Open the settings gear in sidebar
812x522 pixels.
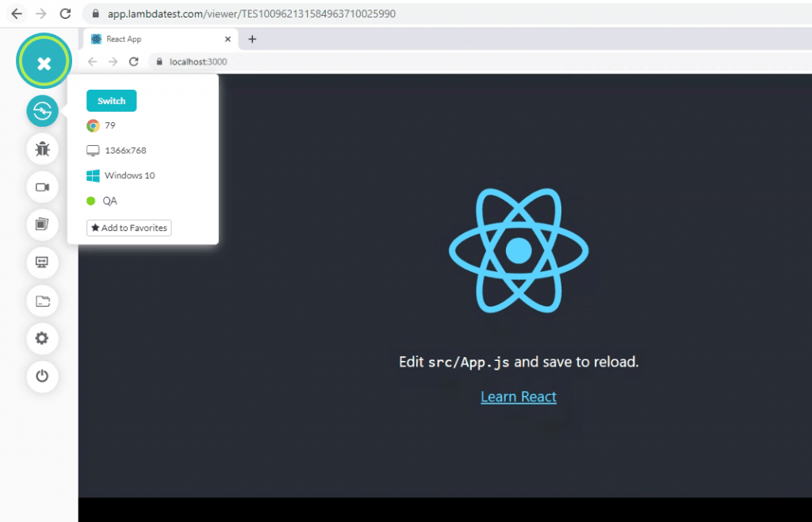click(42, 339)
